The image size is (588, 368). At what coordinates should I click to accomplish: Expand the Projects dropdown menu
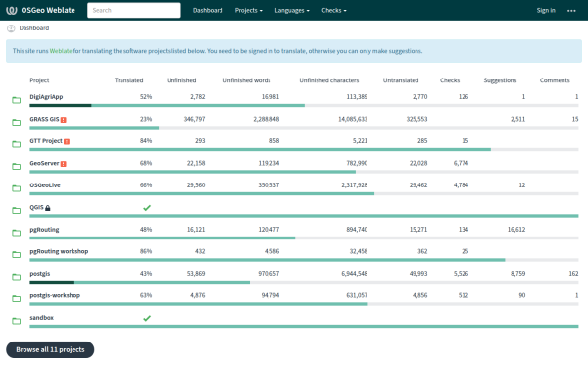pos(249,10)
